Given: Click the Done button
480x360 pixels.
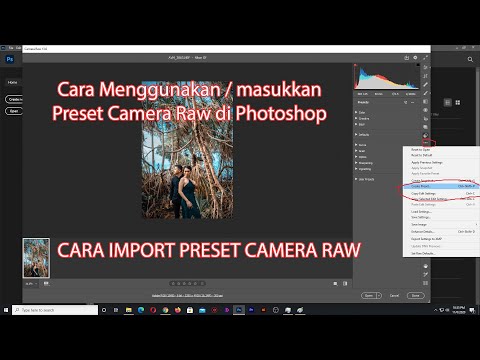Looking at the screenshot, I should tap(415, 295).
